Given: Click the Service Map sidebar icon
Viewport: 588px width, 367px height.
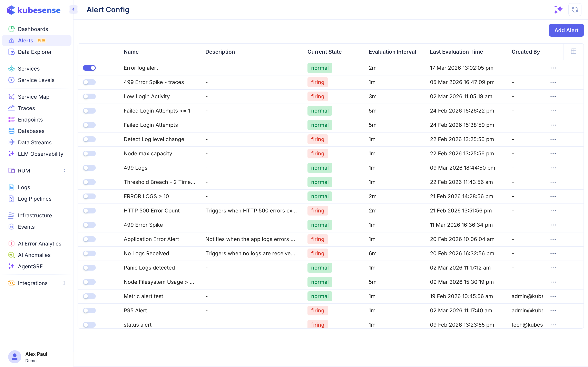Looking at the screenshot, I should click(x=11, y=97).
